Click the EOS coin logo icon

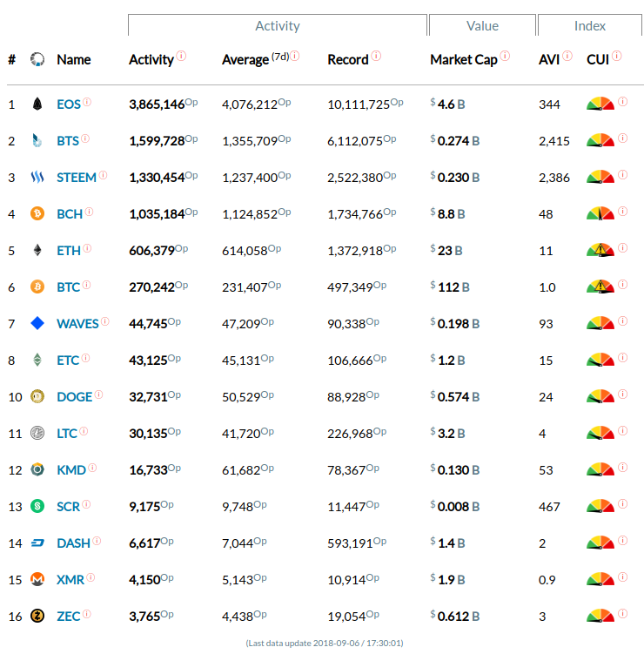click(37, 105)
